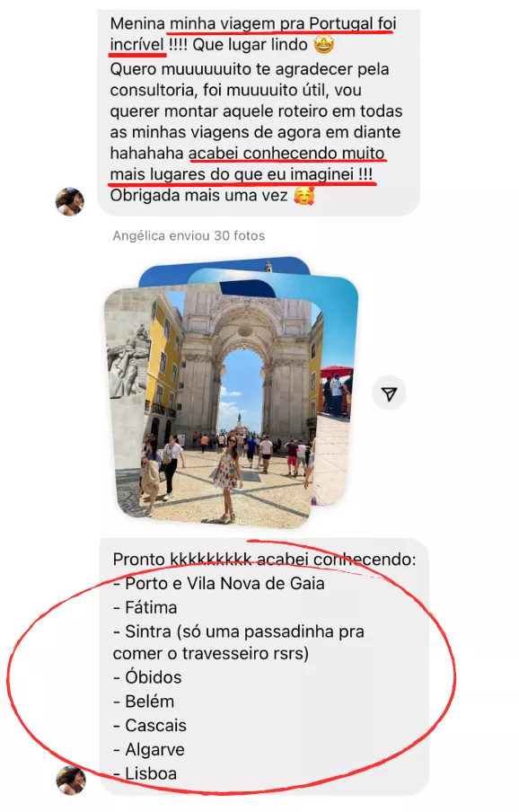Click the 'Cascais' list entry
Viewport: 519px width, 812px height.
[150, 726]
